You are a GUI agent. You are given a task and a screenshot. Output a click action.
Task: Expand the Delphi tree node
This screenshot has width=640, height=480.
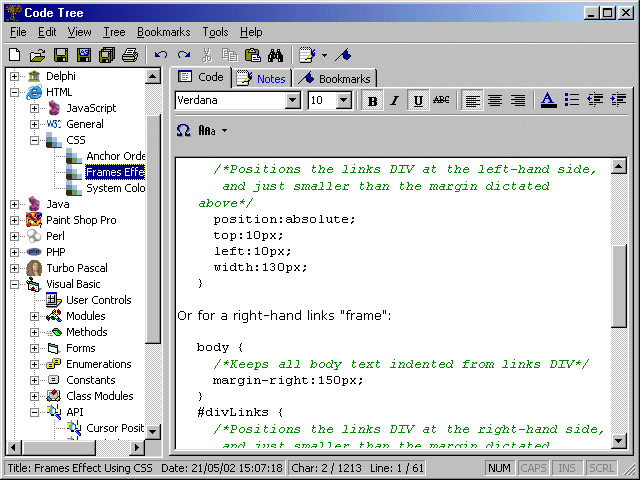click(x=14, y=76)
